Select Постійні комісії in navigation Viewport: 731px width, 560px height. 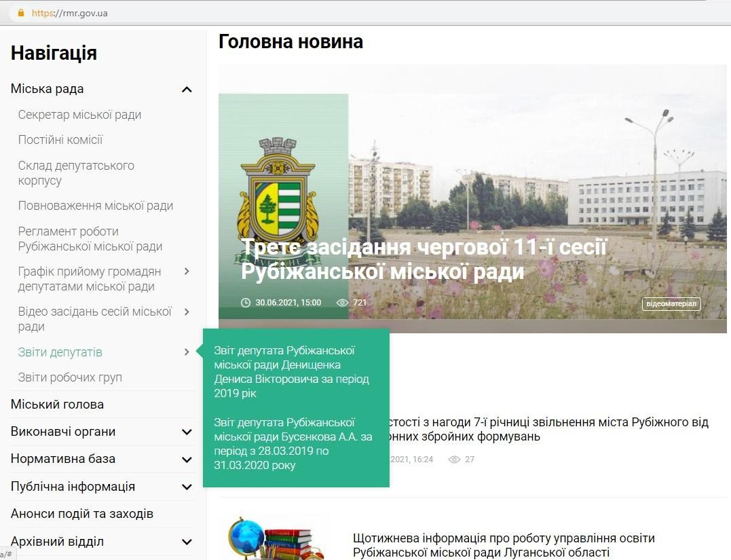coord(60,140)
